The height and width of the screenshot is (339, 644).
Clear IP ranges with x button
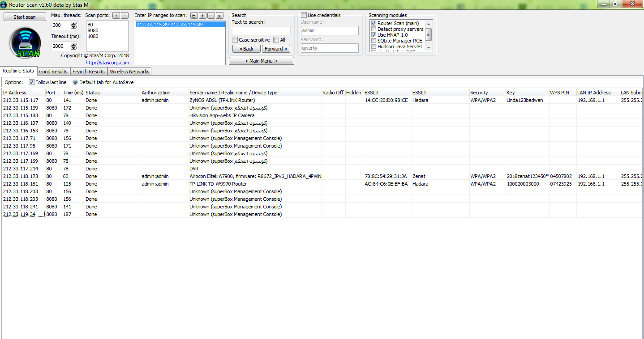pos(219,16)
